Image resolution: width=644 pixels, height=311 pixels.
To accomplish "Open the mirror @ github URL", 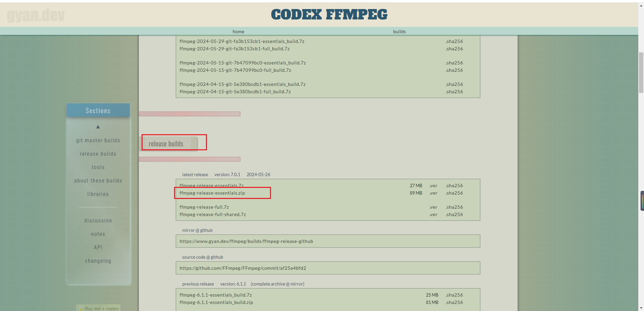I will [246, 241].
